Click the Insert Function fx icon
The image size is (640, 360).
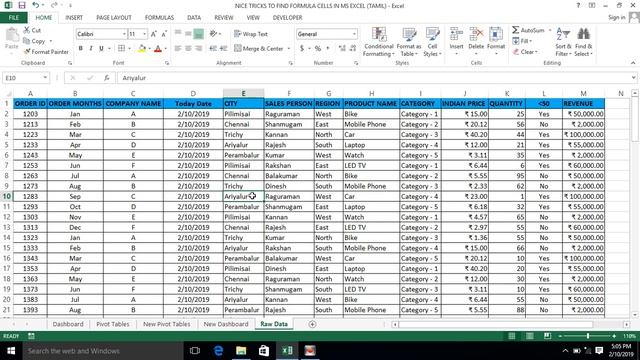[x=107, y=78]
